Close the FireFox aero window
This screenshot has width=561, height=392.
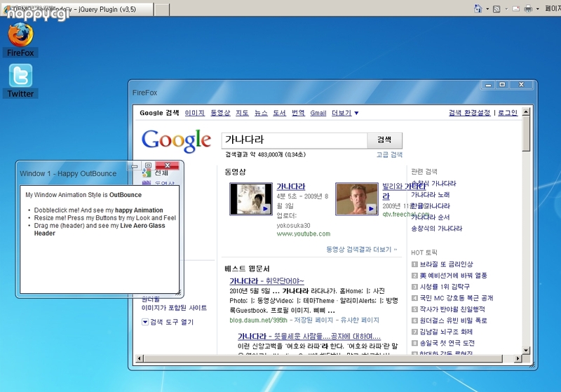coord(521,85)
